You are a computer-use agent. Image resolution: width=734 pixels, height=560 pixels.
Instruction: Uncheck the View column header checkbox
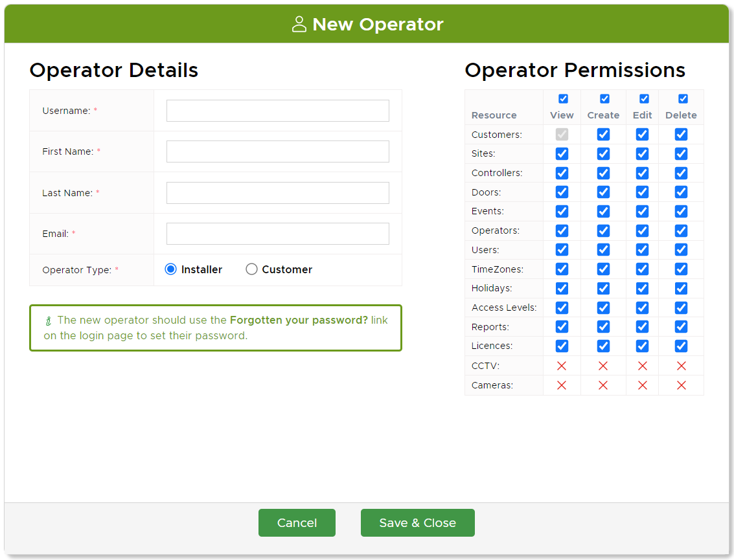[562, 98]
